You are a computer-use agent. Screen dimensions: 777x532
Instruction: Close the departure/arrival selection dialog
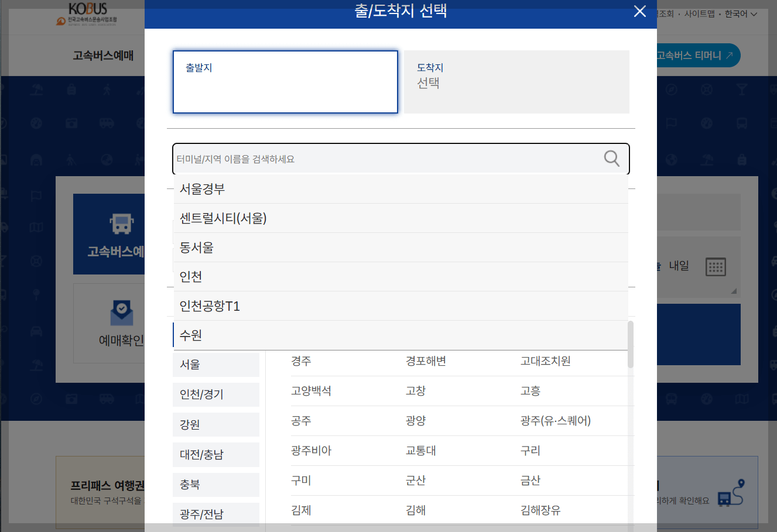pos(640,11)
